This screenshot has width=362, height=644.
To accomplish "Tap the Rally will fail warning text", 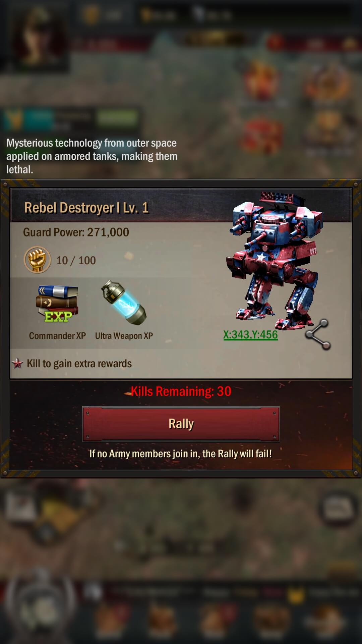I will [x=181, y=454].
